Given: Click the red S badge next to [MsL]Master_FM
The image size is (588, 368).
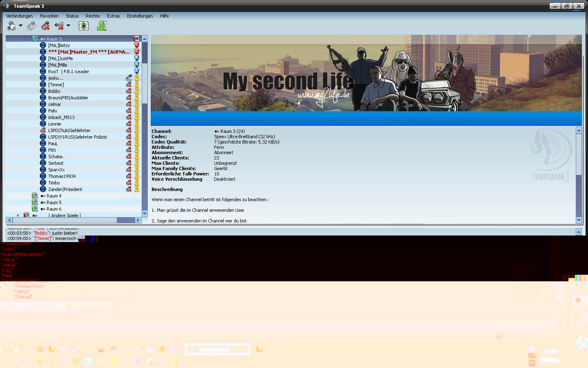Looking at the screenshot, I should tap(136, 52).
